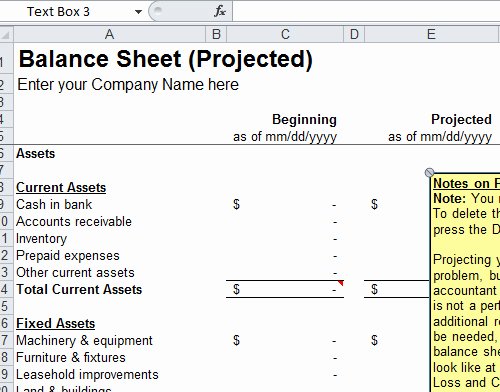Click the Balance Sheet (Projected) title cell
This screenshot has width=500, height=392.
coord(166,59)
